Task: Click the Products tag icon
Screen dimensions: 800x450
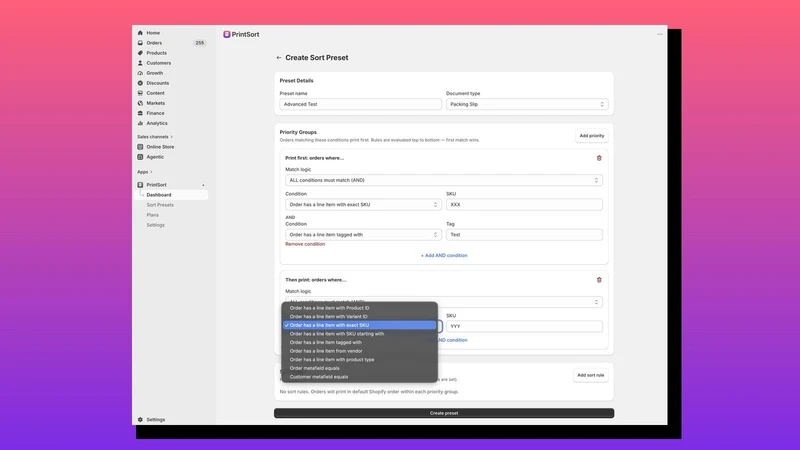Action: (x=140, y=53)
